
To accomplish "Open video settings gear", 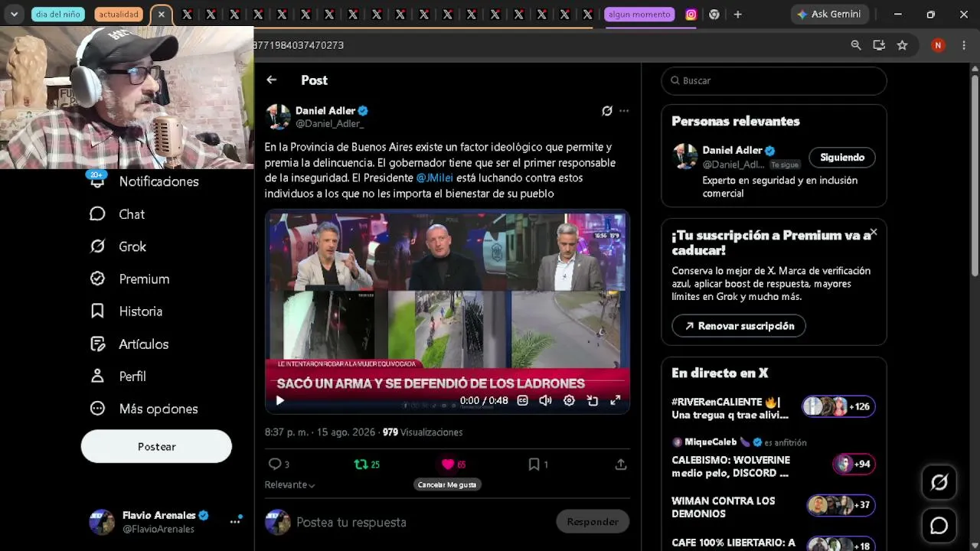I will pos(569,400).
